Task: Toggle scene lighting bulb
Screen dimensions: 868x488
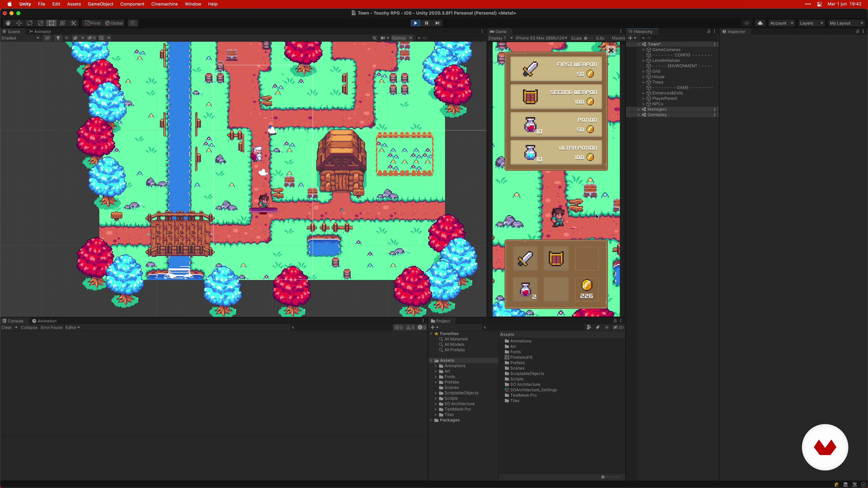Action: tap(58, 38)
